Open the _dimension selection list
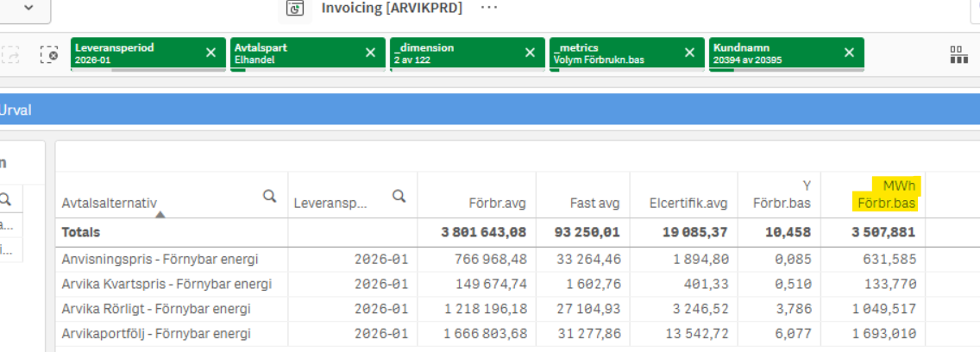Image resolution: width=980 pixels, height=352 pixels. [x=453, y=53]
